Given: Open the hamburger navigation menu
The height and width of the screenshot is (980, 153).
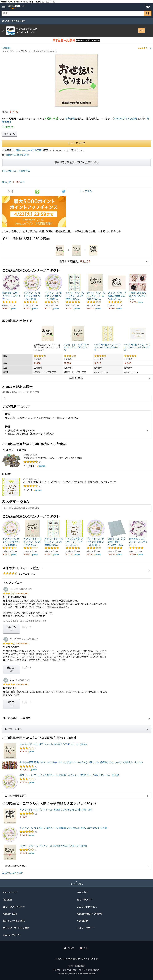Looking at the screenshot, I should click(x=3, y=6).
